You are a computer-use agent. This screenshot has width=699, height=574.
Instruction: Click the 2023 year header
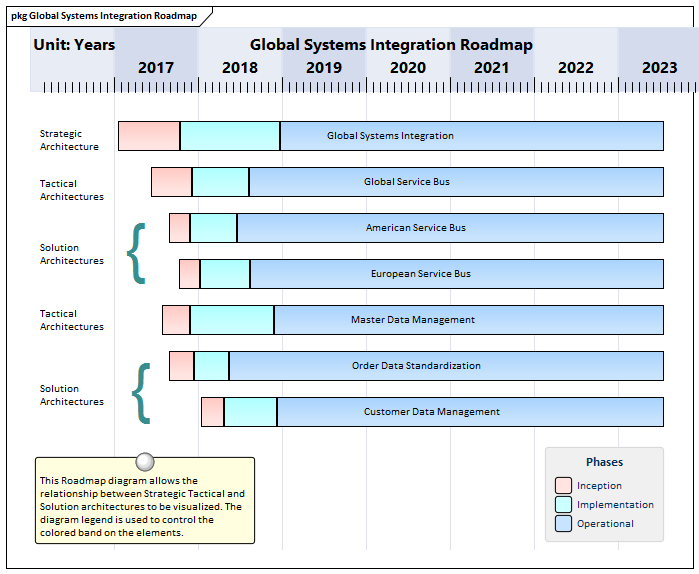(659, 68)
